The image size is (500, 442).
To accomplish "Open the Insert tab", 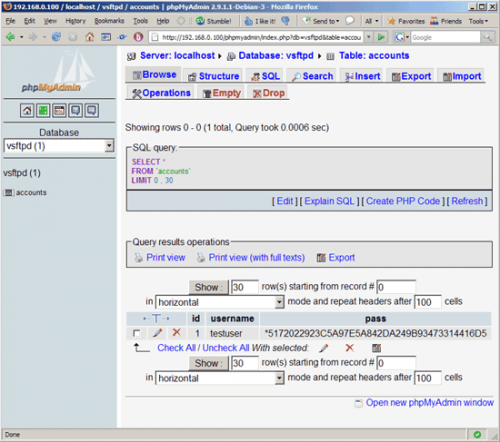I will [363, 76].
